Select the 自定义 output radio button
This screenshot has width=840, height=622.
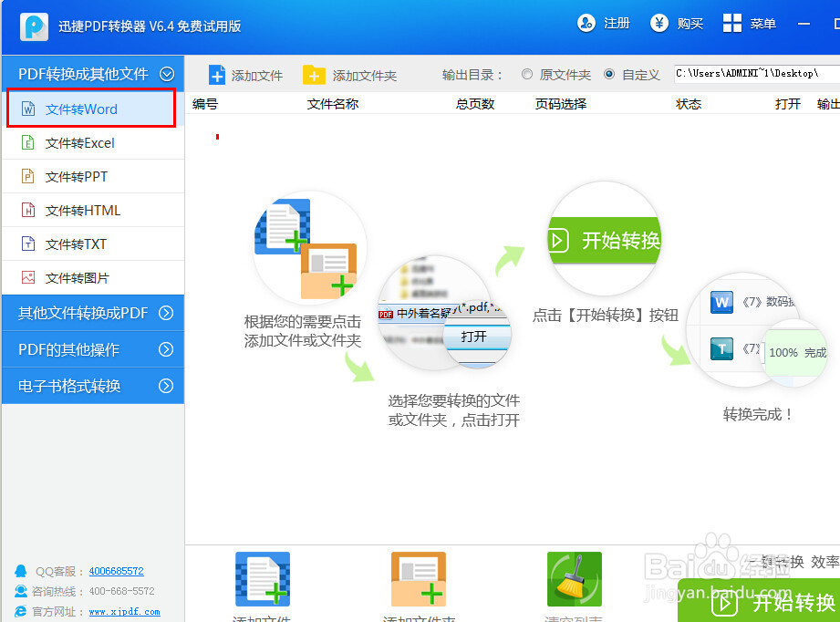[609, 74]
